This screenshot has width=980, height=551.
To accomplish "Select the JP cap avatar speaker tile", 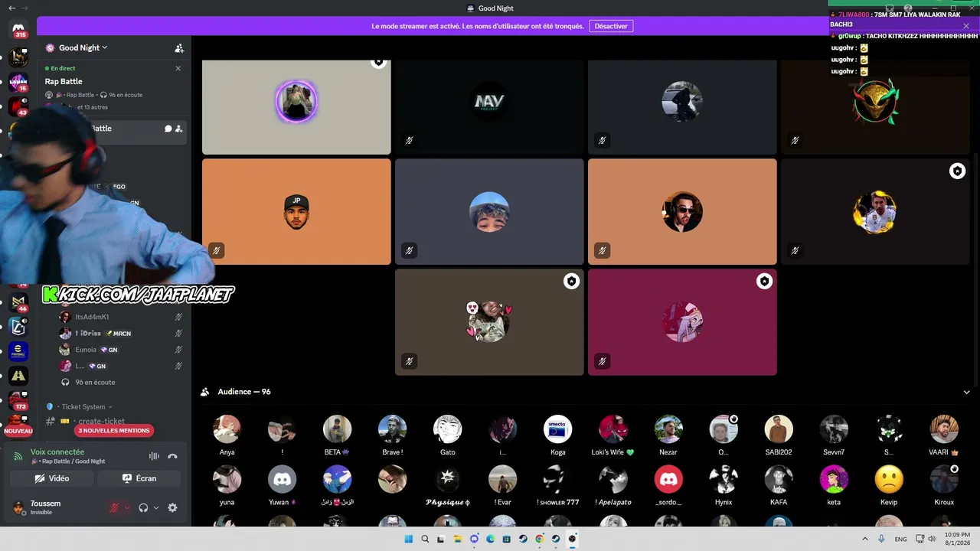I will (x=296, y=212).
